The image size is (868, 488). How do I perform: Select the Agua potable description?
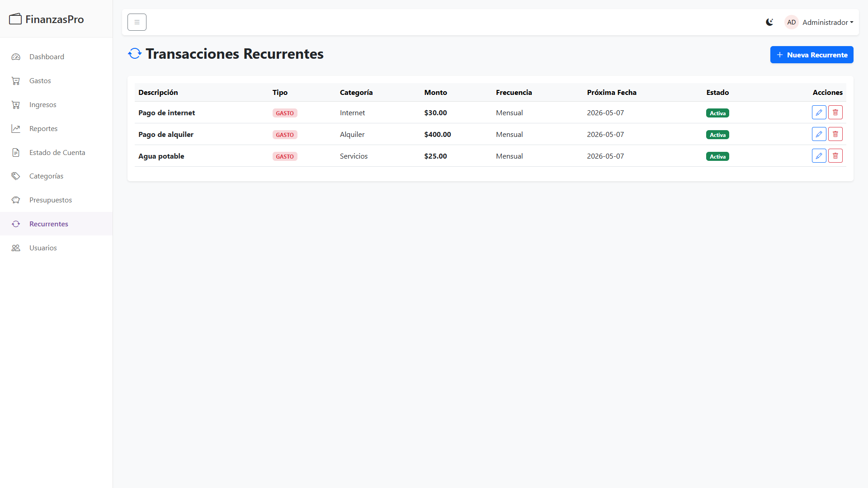161,156
